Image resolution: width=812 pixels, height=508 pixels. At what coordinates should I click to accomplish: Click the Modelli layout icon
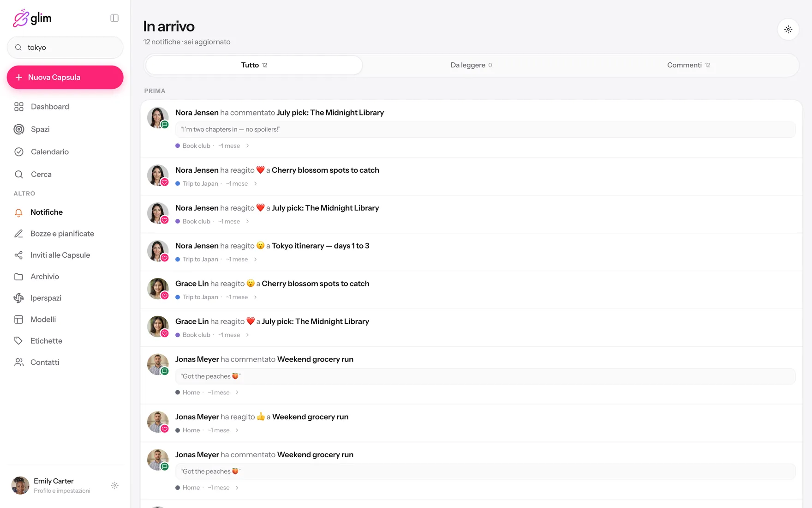18,320
